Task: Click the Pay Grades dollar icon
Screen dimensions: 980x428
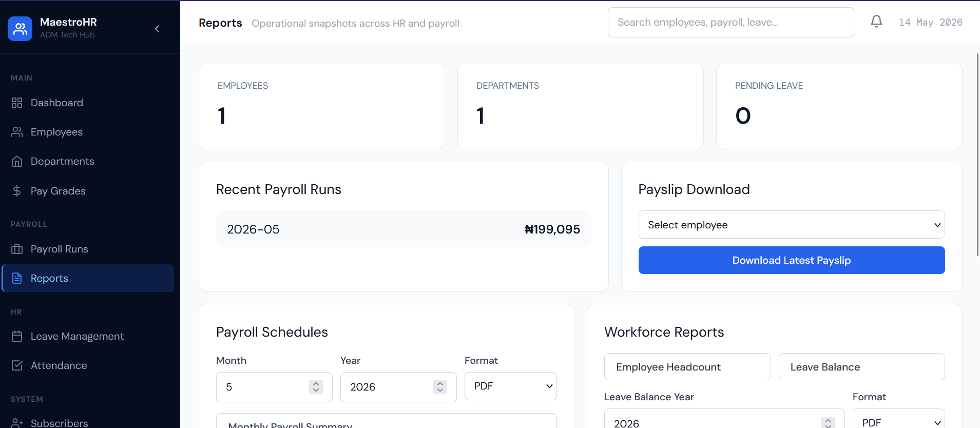Action: pyautogui.click(x=17, y=191)
